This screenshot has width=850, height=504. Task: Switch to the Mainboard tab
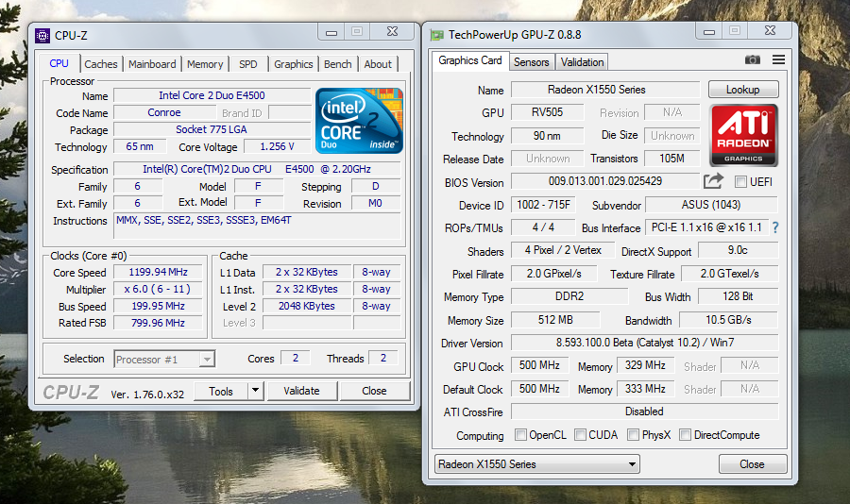coord(152,64)
